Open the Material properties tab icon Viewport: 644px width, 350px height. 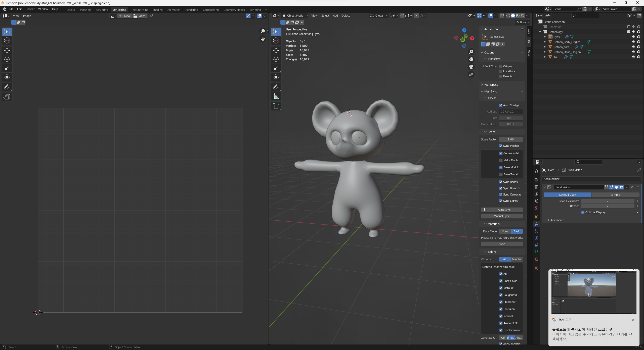(x=536, y=259)
